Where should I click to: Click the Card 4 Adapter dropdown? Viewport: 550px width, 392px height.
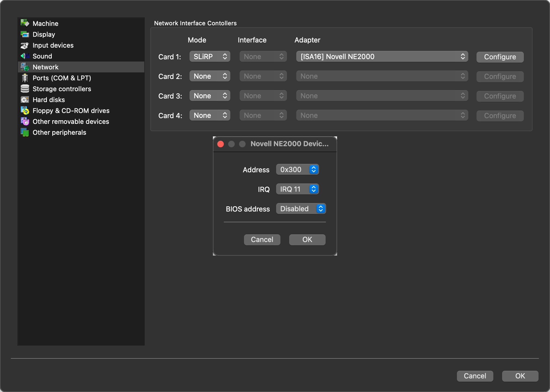[382, 115]
